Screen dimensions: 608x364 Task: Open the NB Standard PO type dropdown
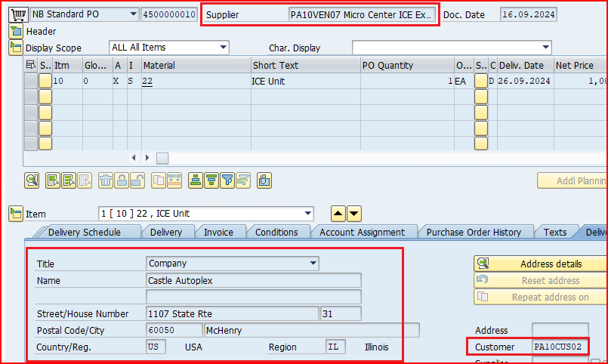(134, 14)
